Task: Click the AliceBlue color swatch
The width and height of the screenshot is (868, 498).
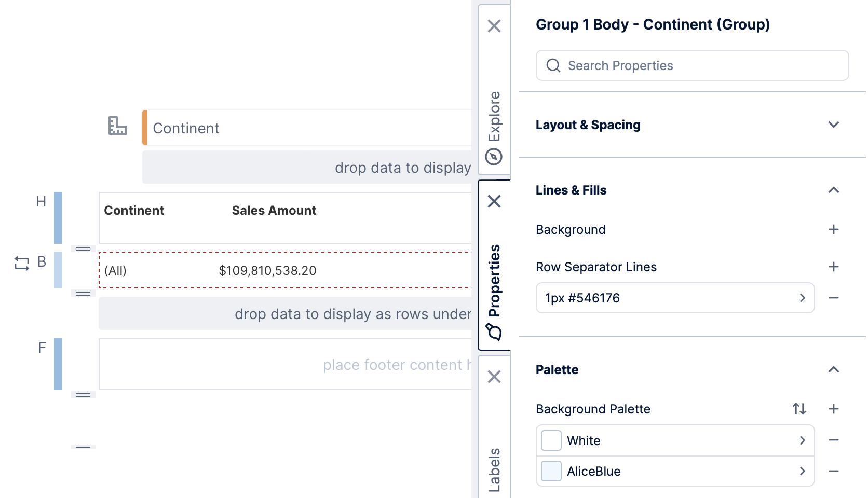Action: pyautogui.click(x=551, y=471)
